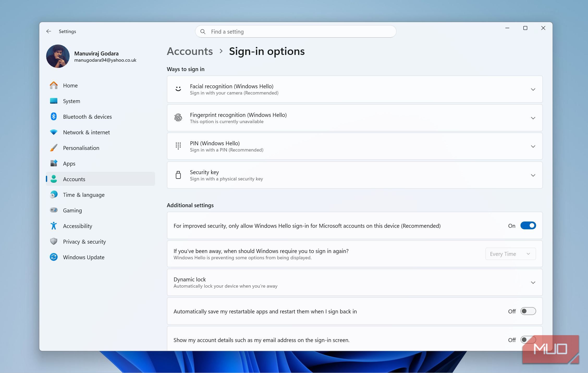Viewport: 588px width, 373px height.
Task: Click the back arrow icon
Action: coord(49,31)
